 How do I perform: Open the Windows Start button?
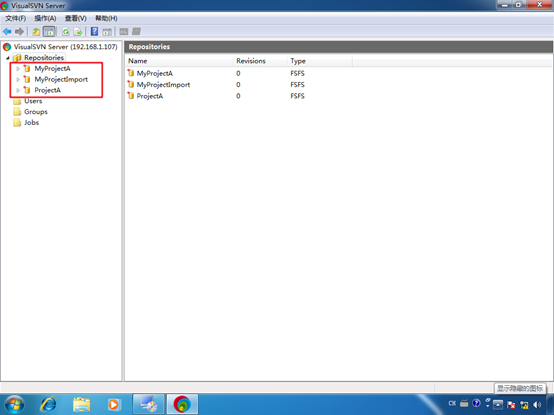coord(14,404)
